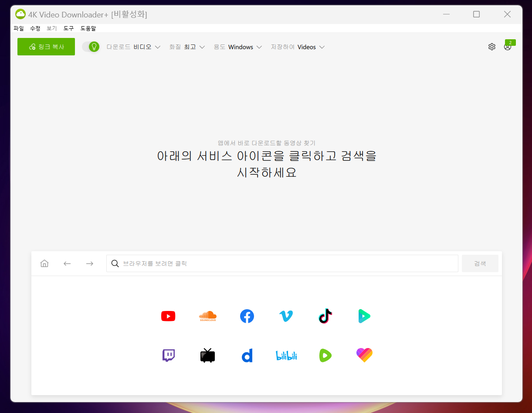Viewport: 532px width, 413px height.
Task: Open the 도움말 menu
Action: tap(88, 28)
